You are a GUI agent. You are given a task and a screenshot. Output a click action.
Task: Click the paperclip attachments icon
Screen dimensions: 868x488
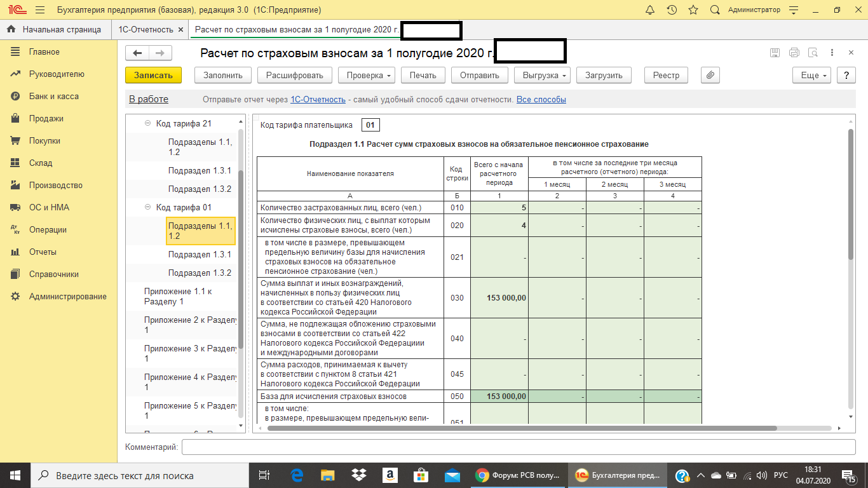(710, 75)
